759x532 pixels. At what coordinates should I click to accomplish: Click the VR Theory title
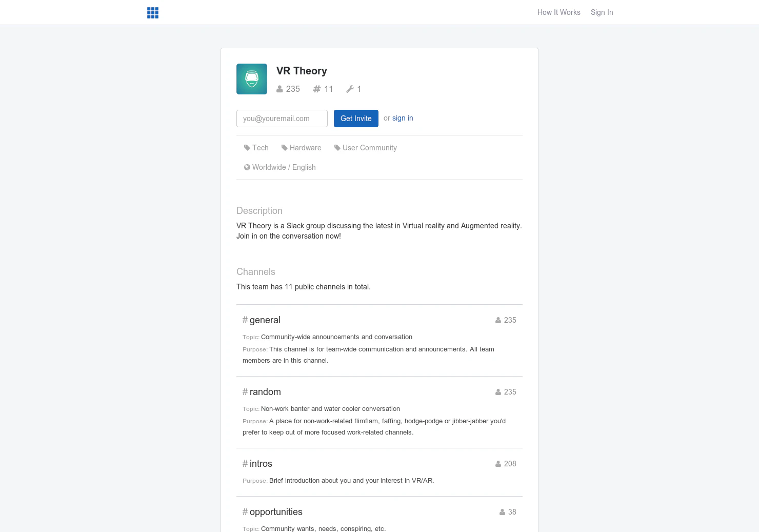(302, 71)
